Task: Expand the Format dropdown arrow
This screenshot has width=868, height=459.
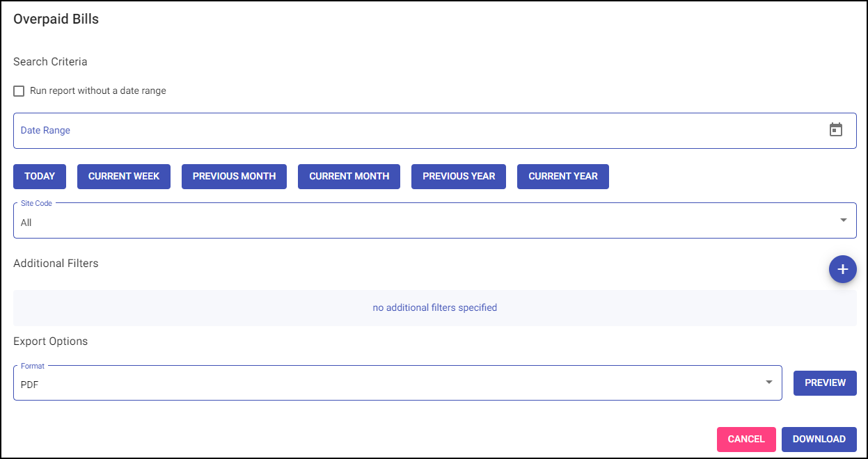Action: [x=768, y=382]
